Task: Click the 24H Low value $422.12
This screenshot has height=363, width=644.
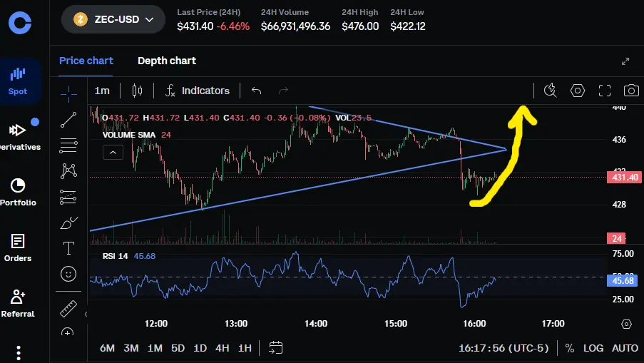Action: tap(408, 26)
